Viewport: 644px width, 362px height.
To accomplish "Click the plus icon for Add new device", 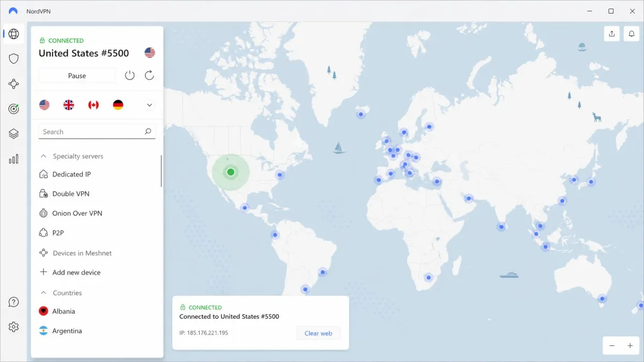I will click(x=44, y=272).
